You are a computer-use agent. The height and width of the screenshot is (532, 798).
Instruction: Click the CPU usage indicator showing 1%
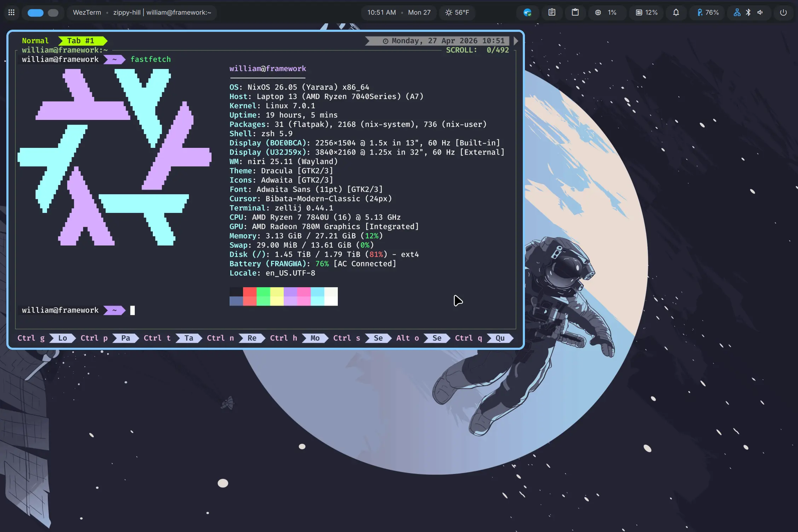[x=607, y=12]
